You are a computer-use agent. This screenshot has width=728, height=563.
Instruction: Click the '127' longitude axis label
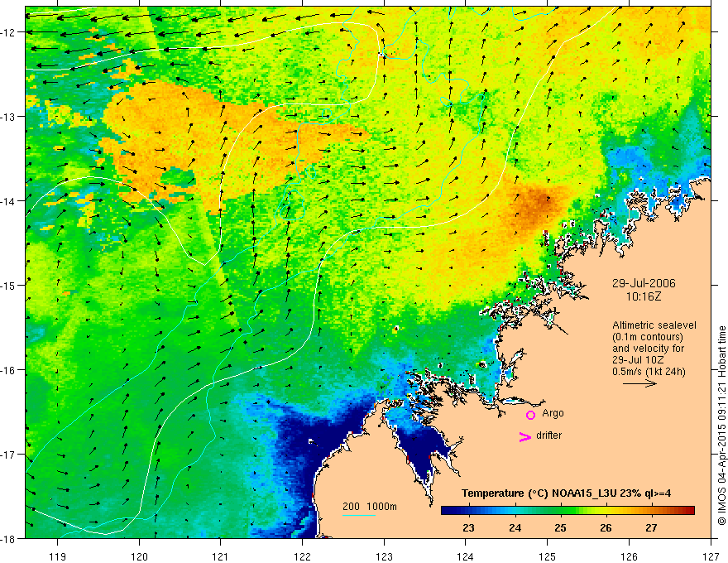pyautogui.click(x=711, y=556)
